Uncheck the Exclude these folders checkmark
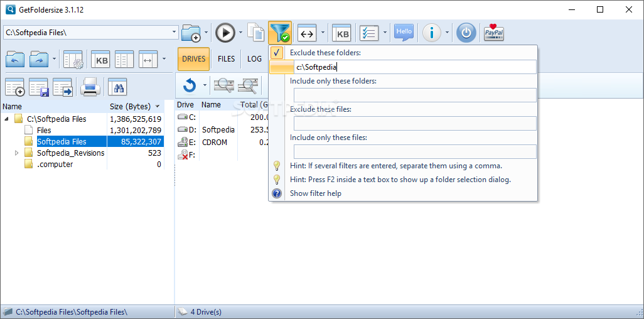 coord(277,53)
